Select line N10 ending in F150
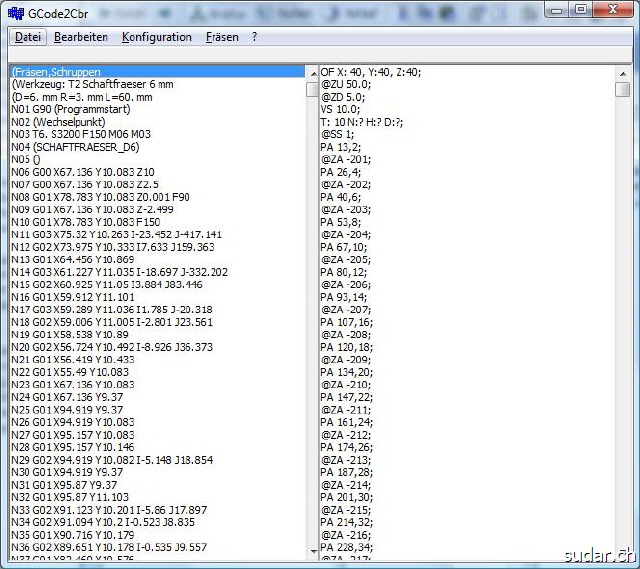This screenshot has height=569, width=640. (x=158, y=222)
